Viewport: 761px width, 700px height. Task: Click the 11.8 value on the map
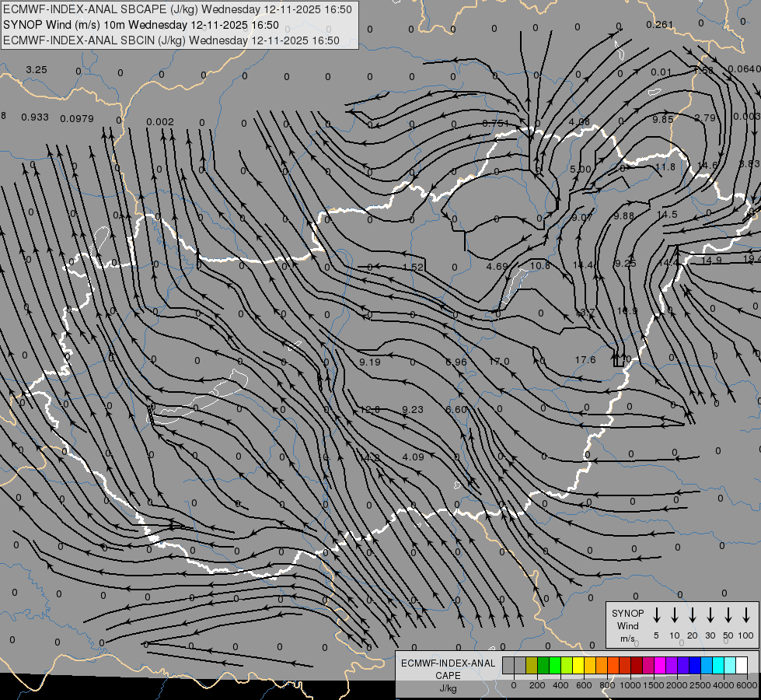[665, 166]
